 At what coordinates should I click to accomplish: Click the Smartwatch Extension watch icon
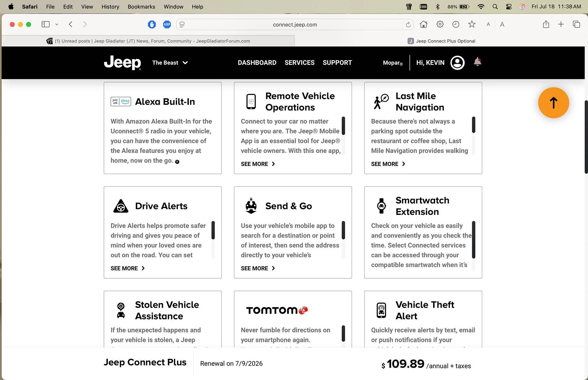click(x=381, y=206)
